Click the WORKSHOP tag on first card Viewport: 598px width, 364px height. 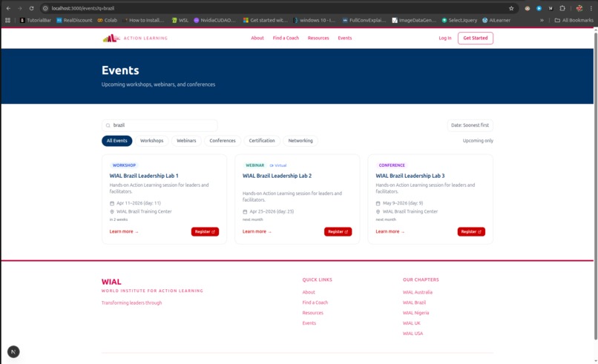pos(124,165)
